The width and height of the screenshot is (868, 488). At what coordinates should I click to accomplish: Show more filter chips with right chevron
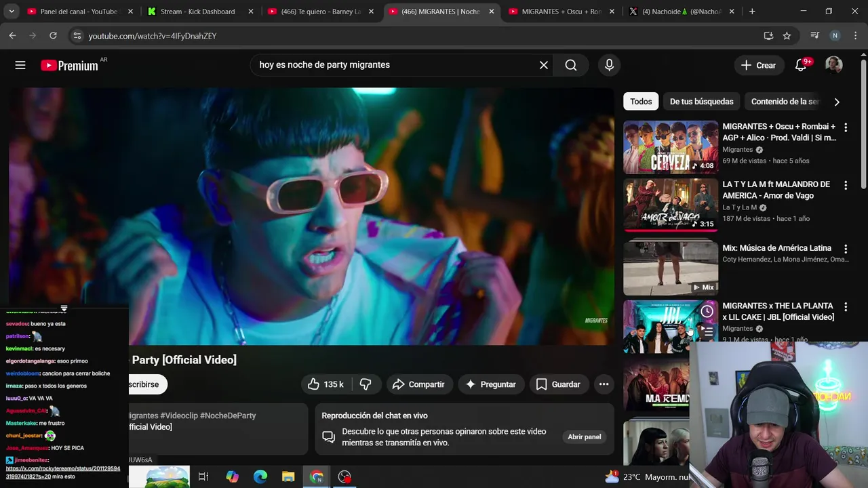tap(837, 102)
